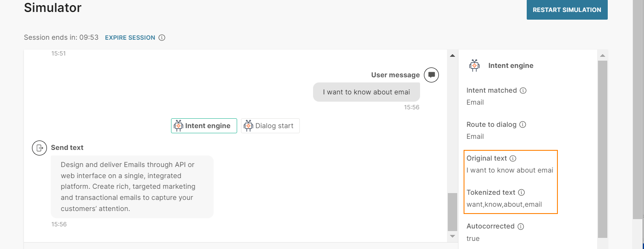The width and height of the screenshot is (644, 249).
Task: Click the chat scrollbar down arrow
Action: tap(453, 236)
